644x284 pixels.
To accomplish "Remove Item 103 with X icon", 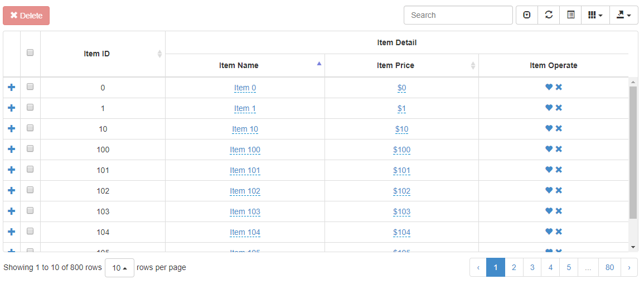I will click(x=559, y=211).
